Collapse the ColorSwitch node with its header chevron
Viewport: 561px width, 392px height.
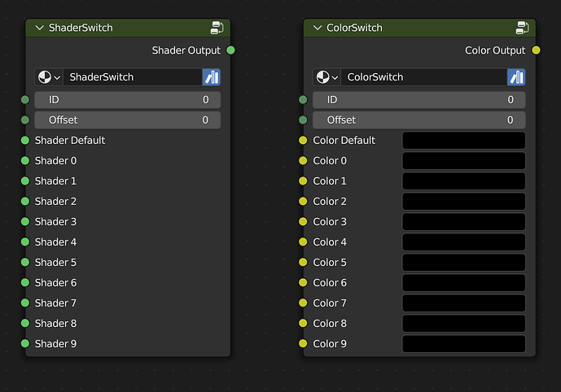pos(318,28)
